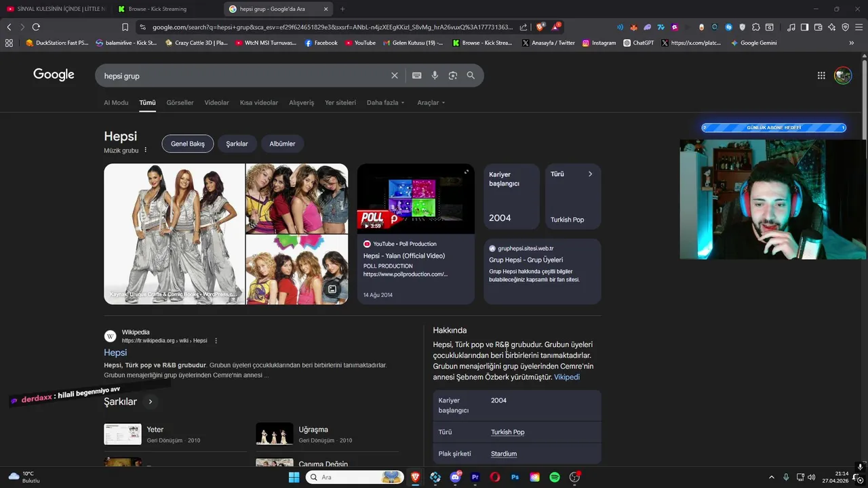Image resolution: width=868 pixels, height=488 pixels.
Task: Switch to the Görseller tab
Action: (180, 102)
